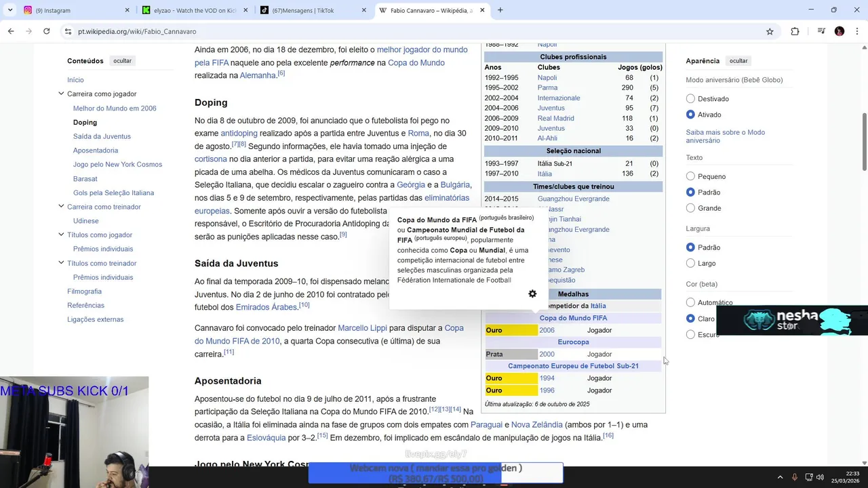The width and height of the screenshot is (868, 488).
Task: Close the Fabio Cannavaro Wikipedia tab
Action: pyautogui.click(x=482, y=10)
